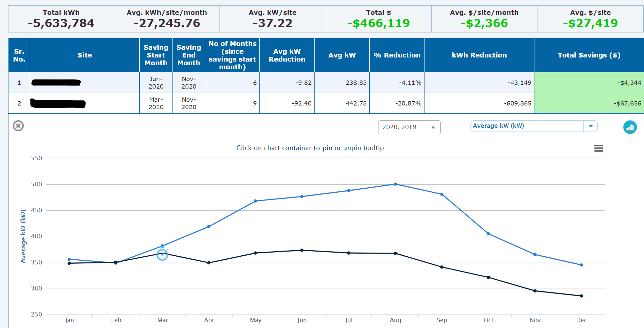Sort by Site column header

click(x=85, y=55)
